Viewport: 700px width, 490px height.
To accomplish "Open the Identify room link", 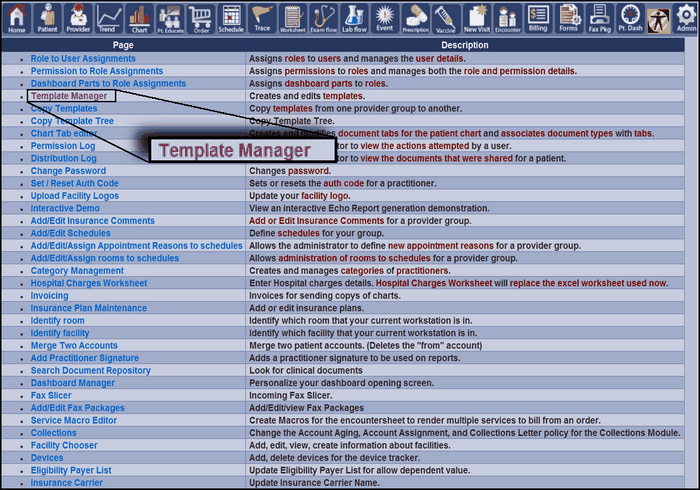I will tap(58, 321).
